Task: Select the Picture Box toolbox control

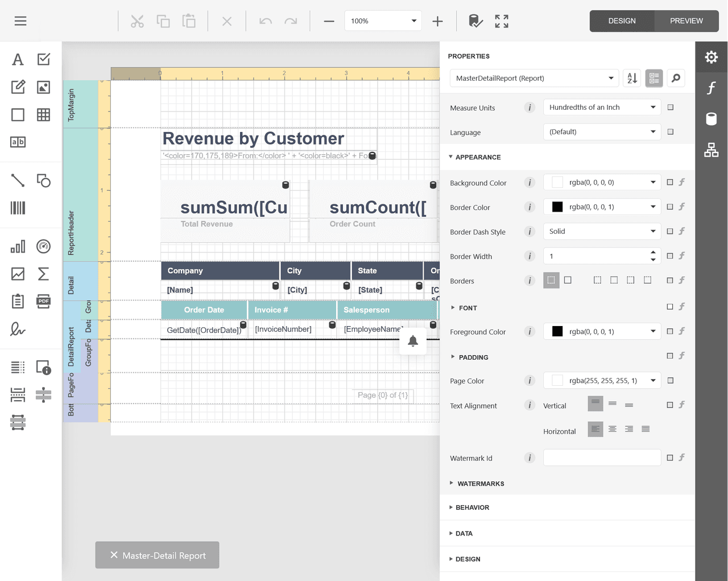Action: coord(44,87)
